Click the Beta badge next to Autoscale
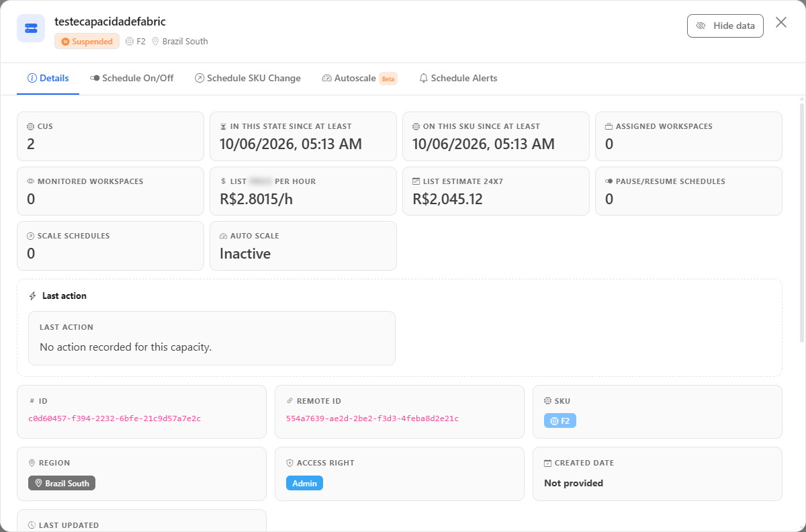This screenshot has height=532, width=806. (x=388, y=79)
